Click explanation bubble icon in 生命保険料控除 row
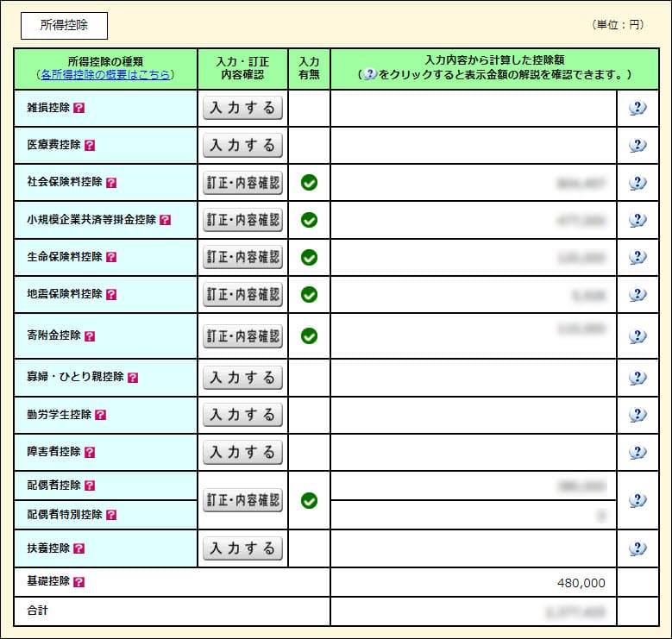 click(x=637, y=257)
